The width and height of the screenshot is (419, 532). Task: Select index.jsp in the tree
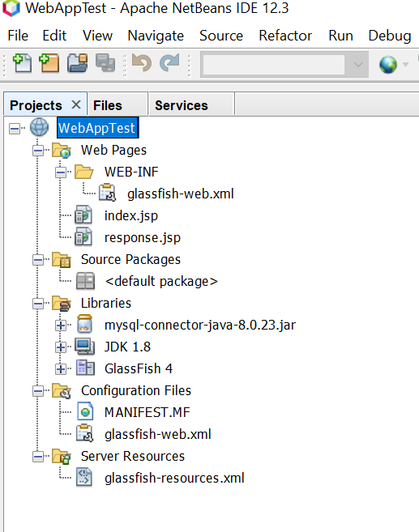131,215
